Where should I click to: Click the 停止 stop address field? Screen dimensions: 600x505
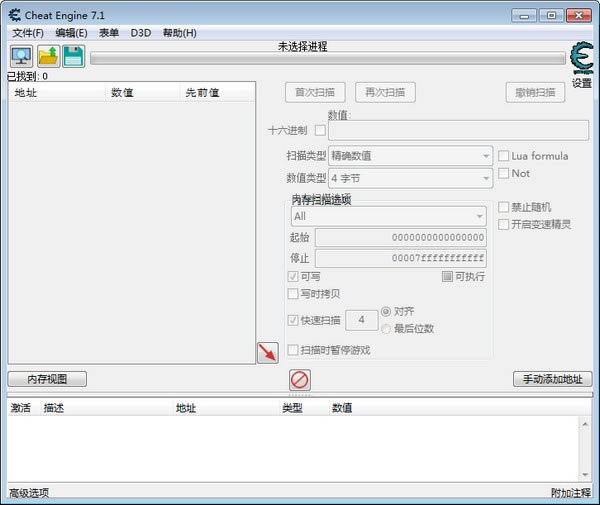[401, 258]
